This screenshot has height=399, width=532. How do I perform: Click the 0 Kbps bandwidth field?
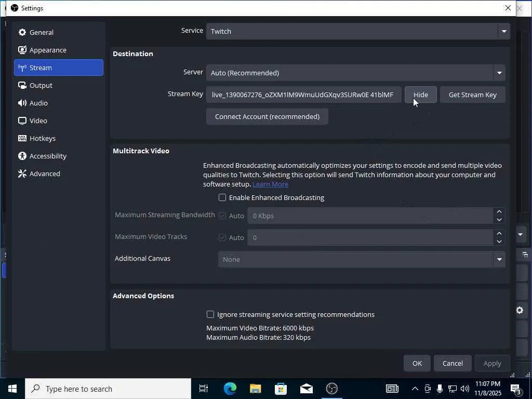click(x=370, y=216)
